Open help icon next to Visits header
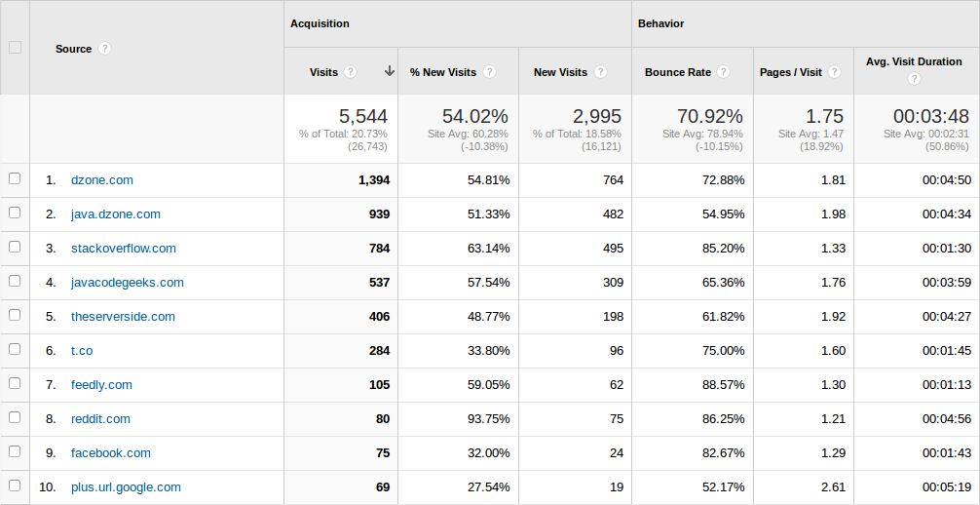 click(350, 72)
